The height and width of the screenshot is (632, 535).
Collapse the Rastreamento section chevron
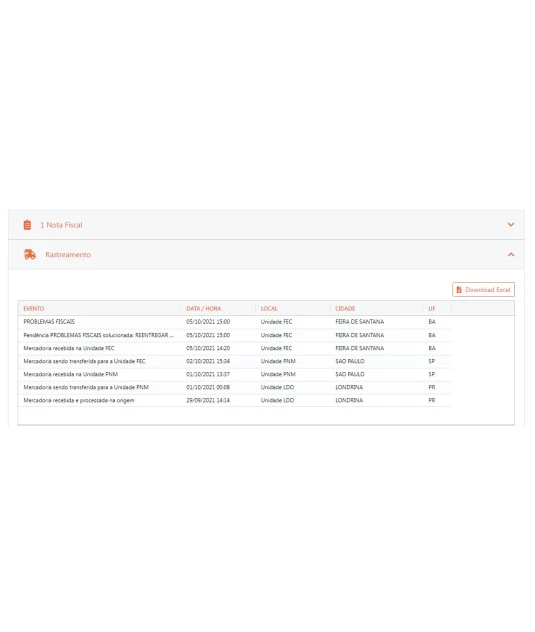pyautogui.click(x=511, y=254)
